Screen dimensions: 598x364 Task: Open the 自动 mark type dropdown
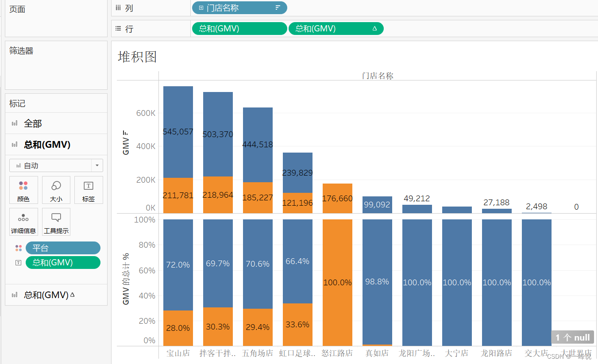click(56, 165)
